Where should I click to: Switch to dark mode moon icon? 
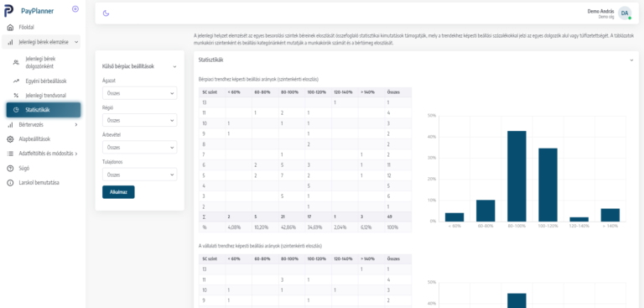[106, 13]
